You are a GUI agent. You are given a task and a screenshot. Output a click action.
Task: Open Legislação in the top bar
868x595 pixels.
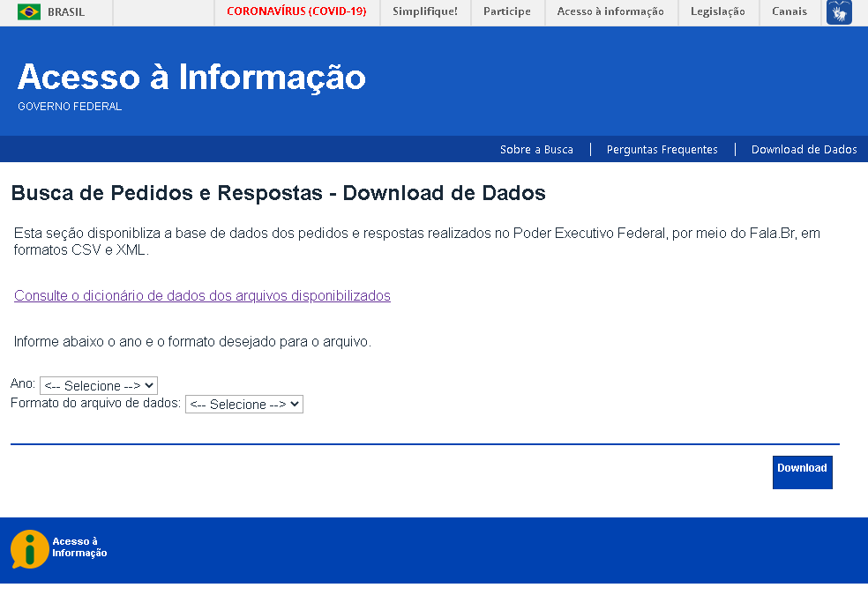(x=718, y=11)
